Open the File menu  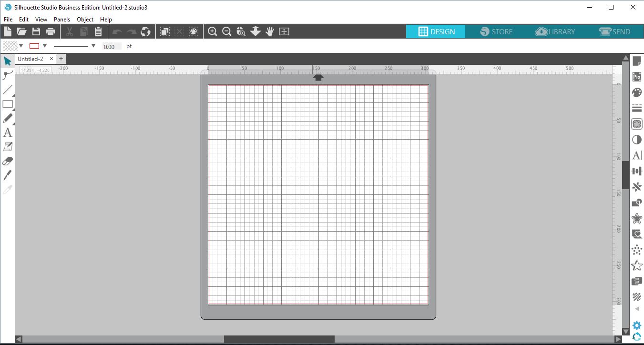[x=8, y=20]
